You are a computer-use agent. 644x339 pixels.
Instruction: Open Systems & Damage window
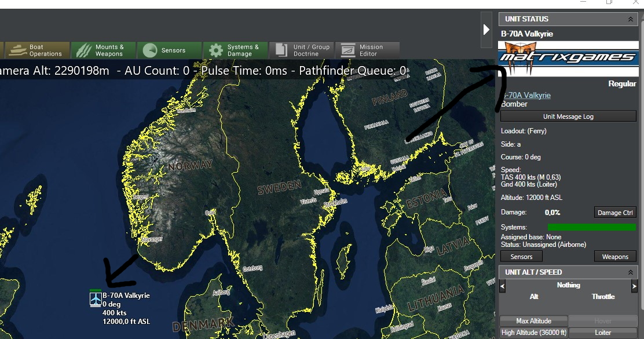[x=236, y=50]
